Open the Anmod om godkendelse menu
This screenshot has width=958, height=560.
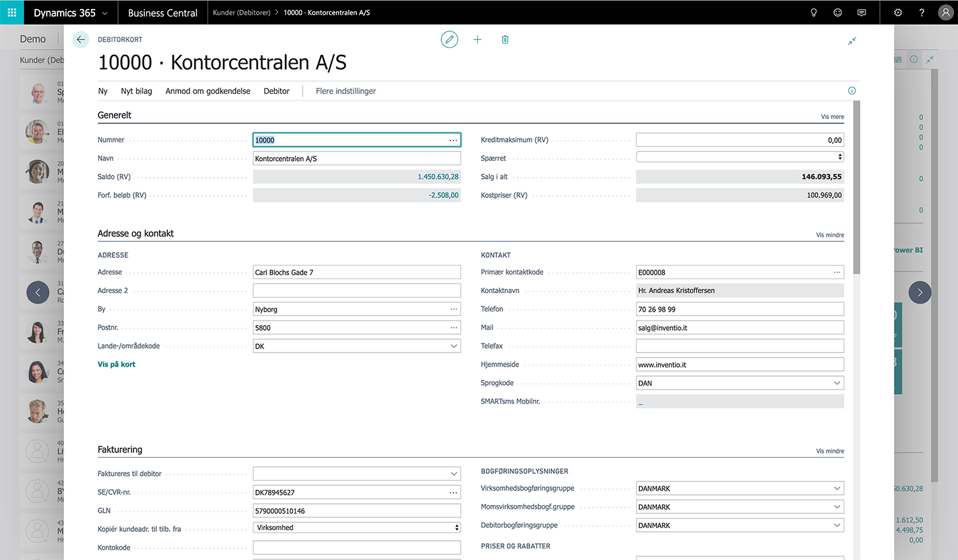208,91
